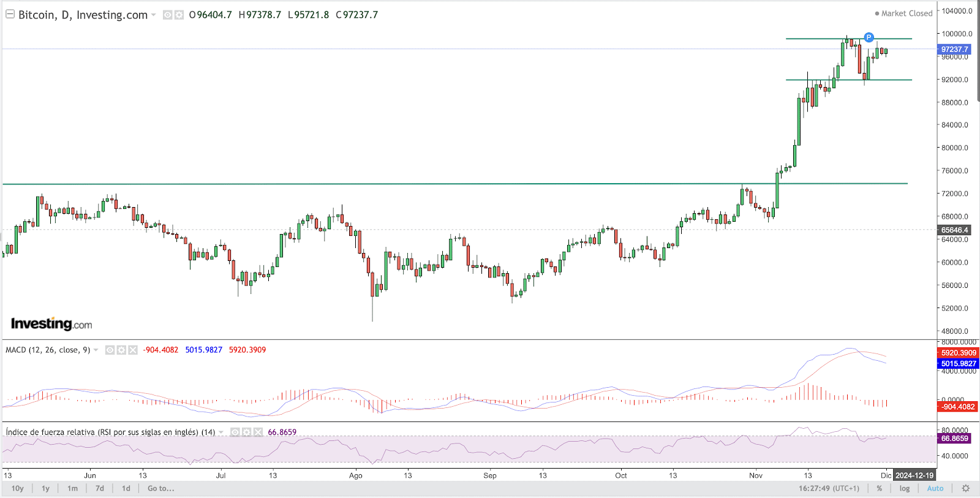Viewport: 980px width, 498px height.
Task: Remove the MACD indicator with X icon
Action: [132, 350]
